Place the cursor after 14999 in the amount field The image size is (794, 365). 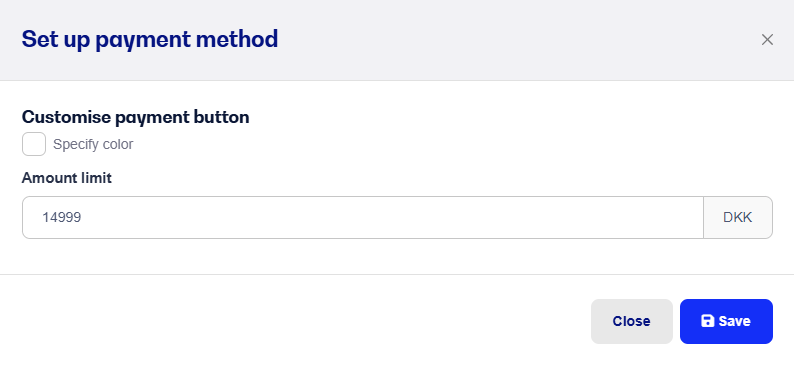[x=84, y=218]
